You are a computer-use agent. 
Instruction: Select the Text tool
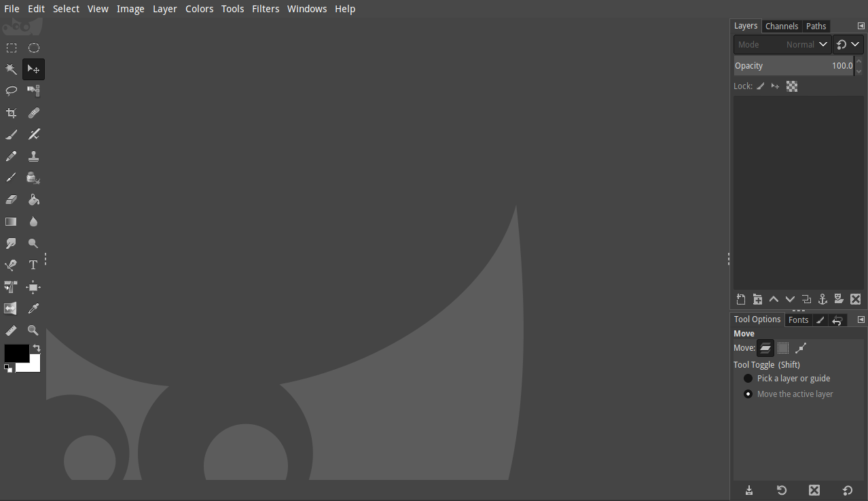(33, 264)
